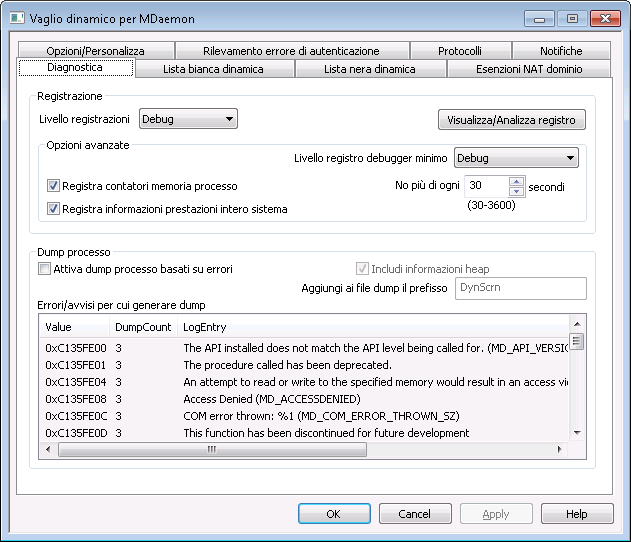This screenshot has height=542, width=631.
Task: Open the Lista bianca dinamica tab
Action: 213,69
